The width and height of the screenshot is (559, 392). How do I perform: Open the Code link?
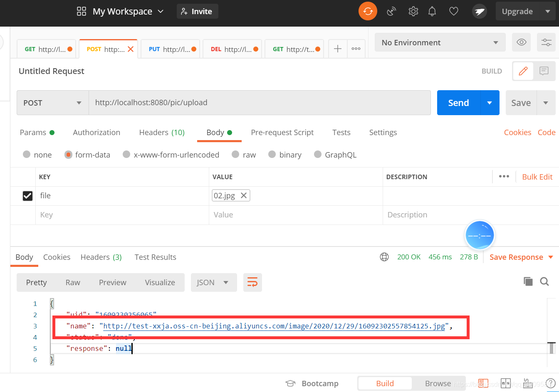tap(547, 132)
